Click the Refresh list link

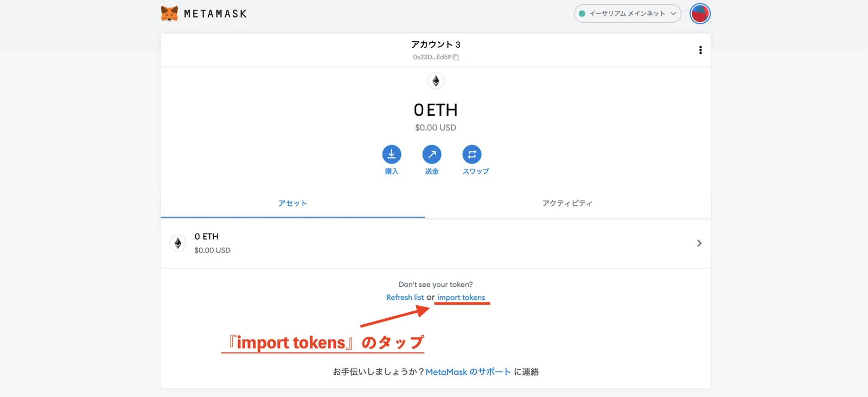click(405, 298)
